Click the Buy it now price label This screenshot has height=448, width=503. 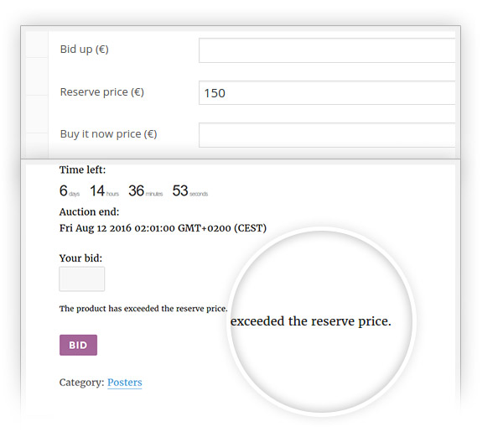click(x=108, y=134)
